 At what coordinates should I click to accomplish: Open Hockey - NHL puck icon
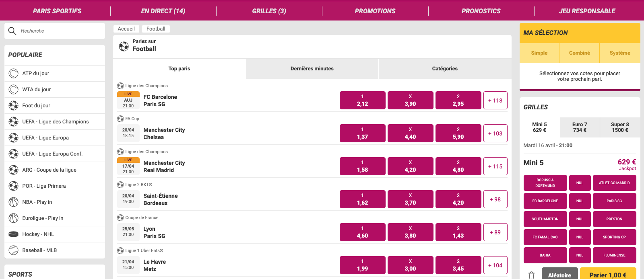14,234
